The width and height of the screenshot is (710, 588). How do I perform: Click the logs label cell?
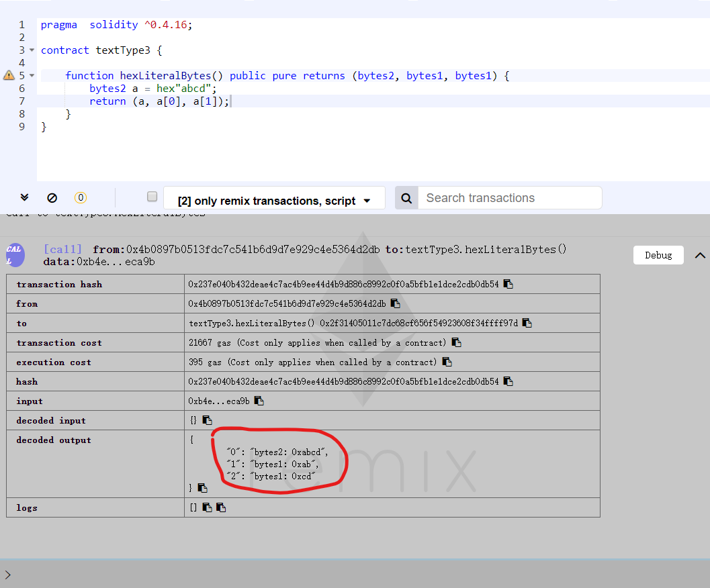95,508
